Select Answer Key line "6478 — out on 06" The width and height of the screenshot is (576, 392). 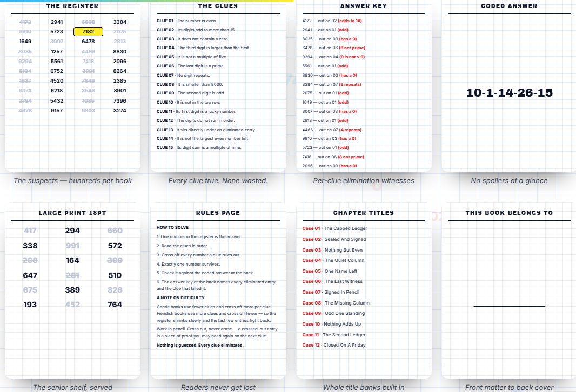[333, 48]
